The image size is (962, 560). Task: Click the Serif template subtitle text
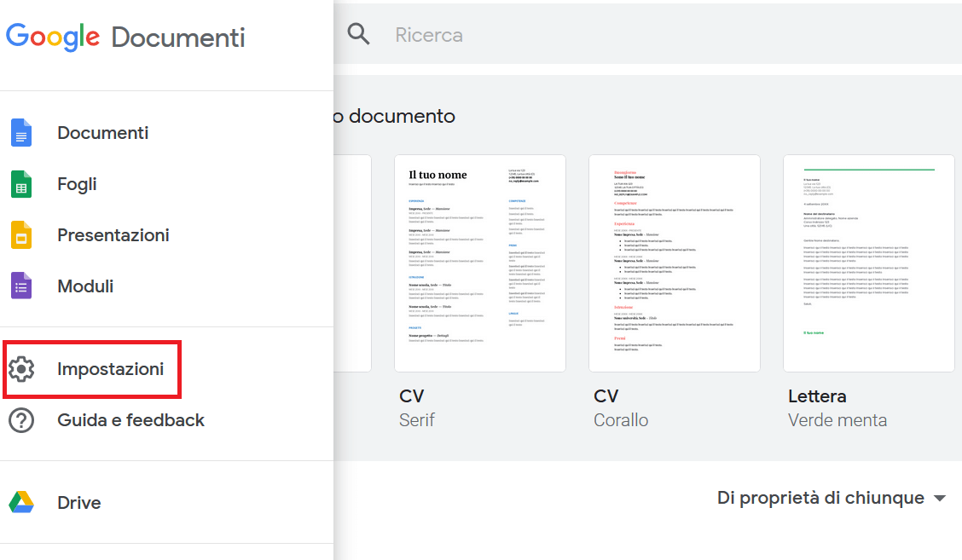pos(416,420)
